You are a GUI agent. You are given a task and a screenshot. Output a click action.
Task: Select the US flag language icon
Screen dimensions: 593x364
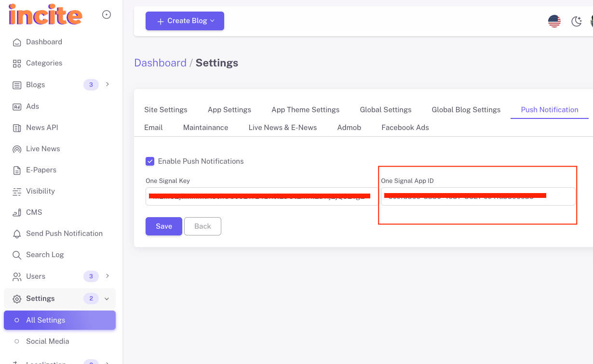(x=554, y=21)
